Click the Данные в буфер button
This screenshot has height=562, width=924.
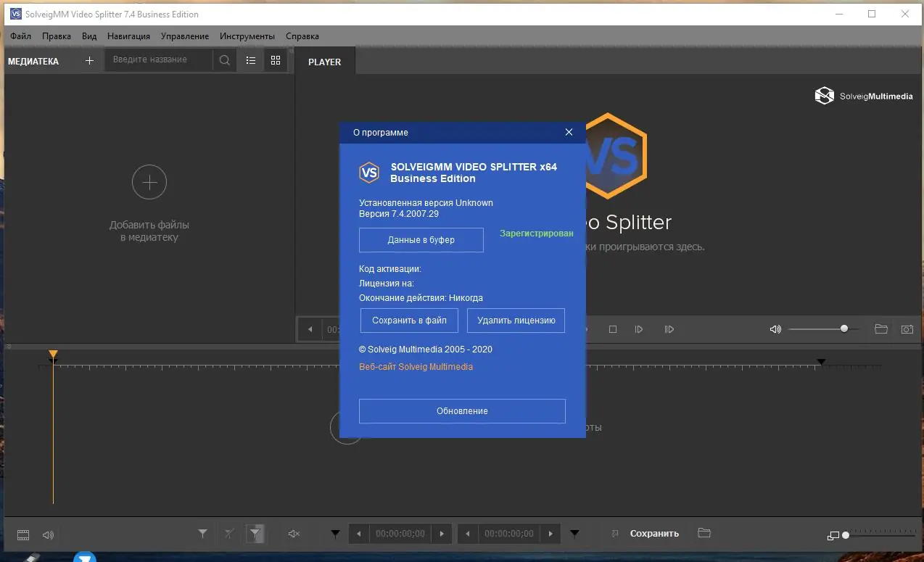pyautogui.click(x=421, y=239)
